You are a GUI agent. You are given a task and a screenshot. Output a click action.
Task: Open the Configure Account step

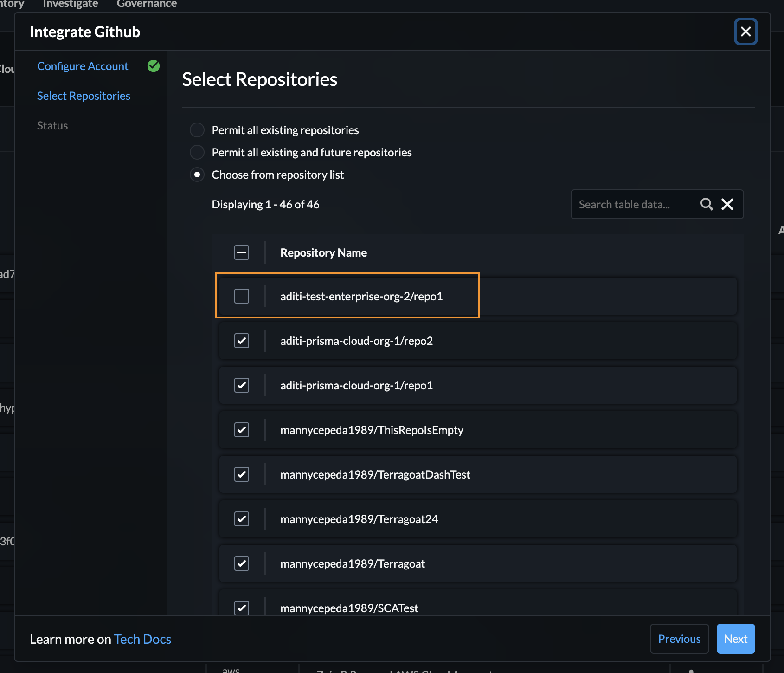[83, 66]
